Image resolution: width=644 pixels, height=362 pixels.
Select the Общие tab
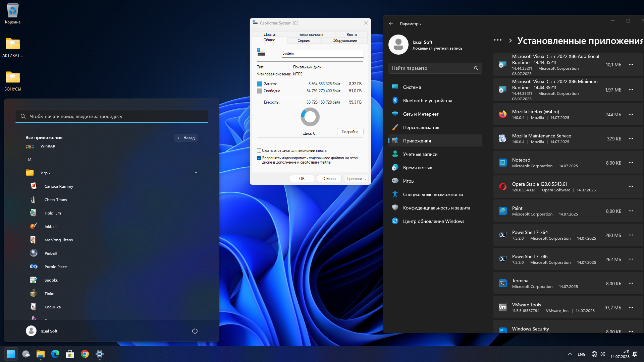(x=269, y=40)
